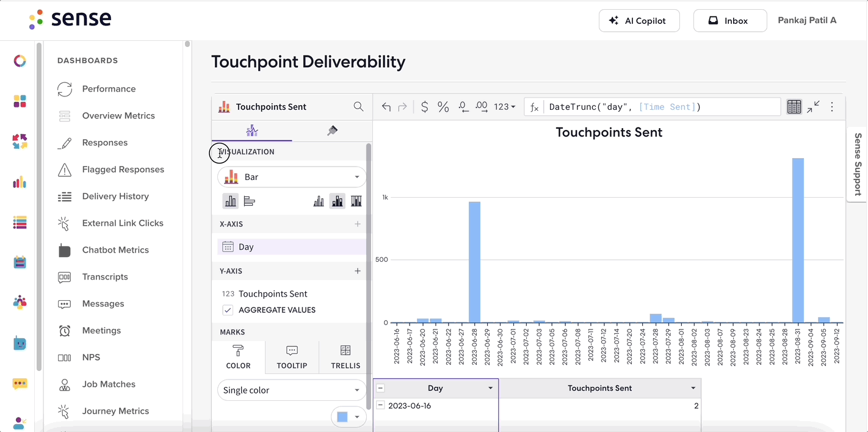Click the Transcripts sidebar icon
868x432 pixels.
click(x=65, y=277)
